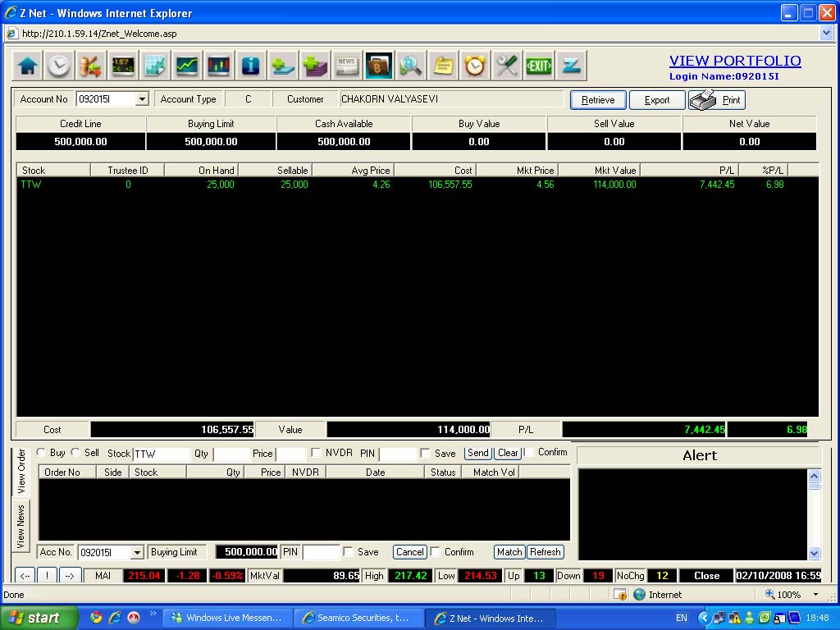Click the blue info icon
The image size is (840, 630).
pyautogui.click(x=251, y=66)
